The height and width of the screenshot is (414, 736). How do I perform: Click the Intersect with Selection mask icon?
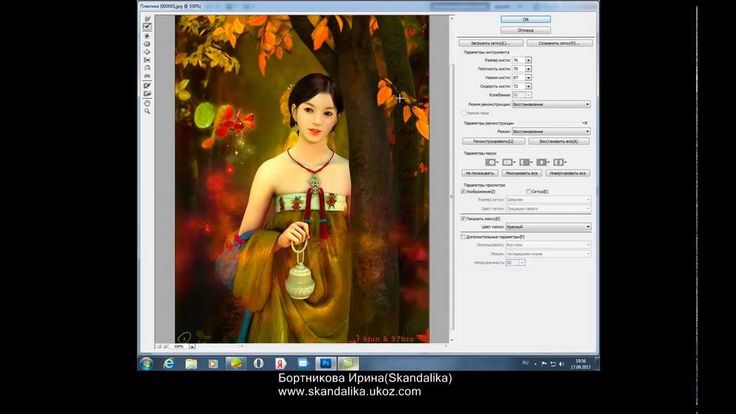541,162
